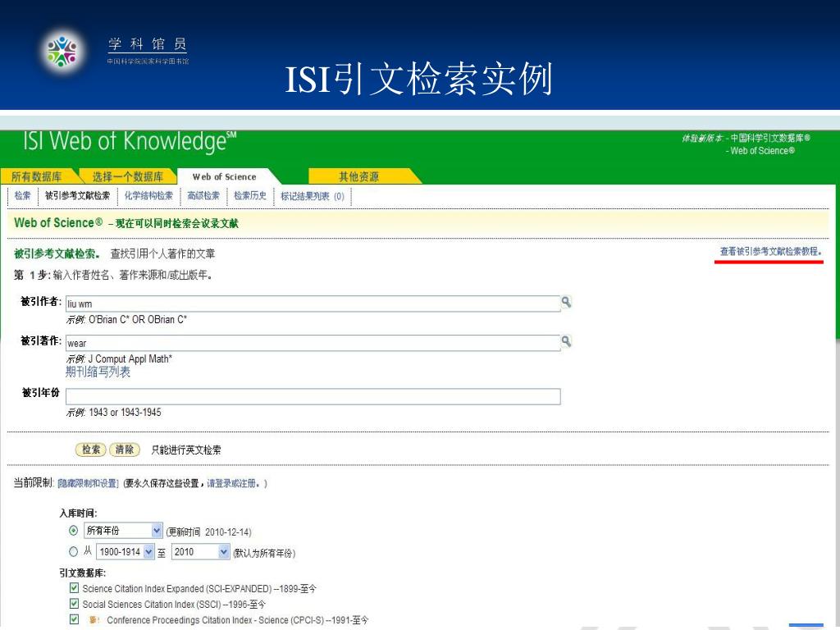Open the 被引参考文献检索 sub-tab
Image resolution: width=840 pixels, height=630 pixels.
point(78,195)
